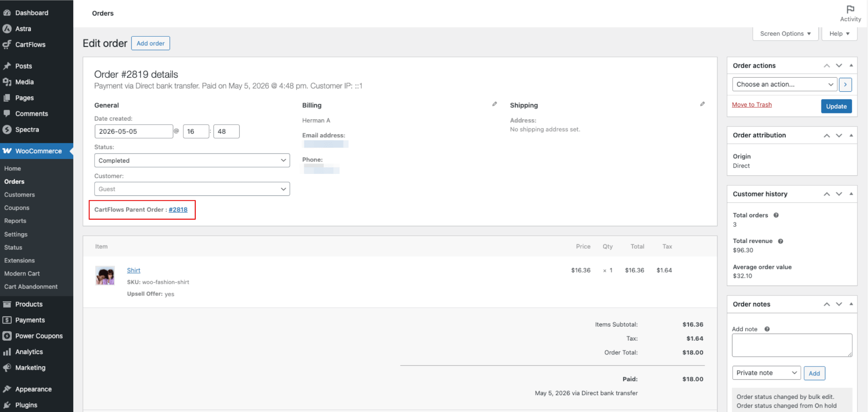
Task: Click the Pages sidebar icon
Action: [7, 98]
